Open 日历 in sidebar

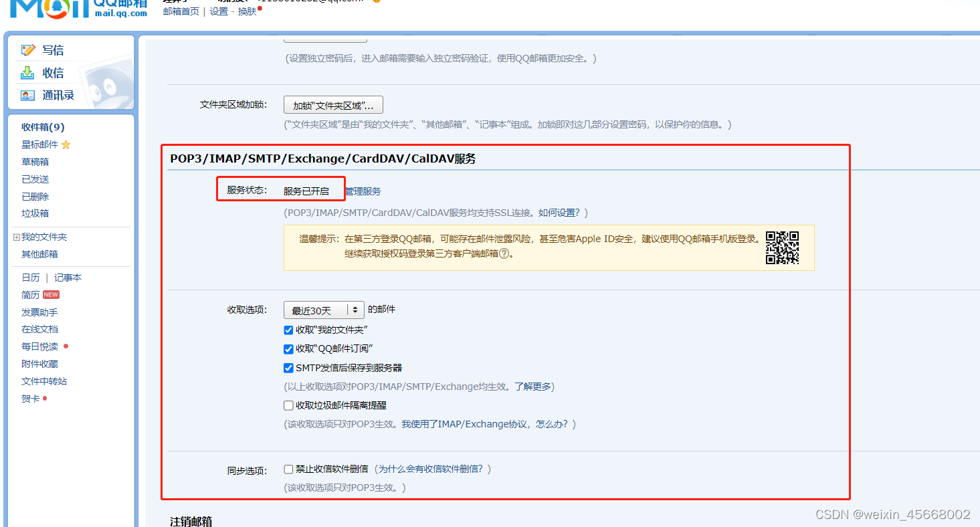(x=31, y=278)
